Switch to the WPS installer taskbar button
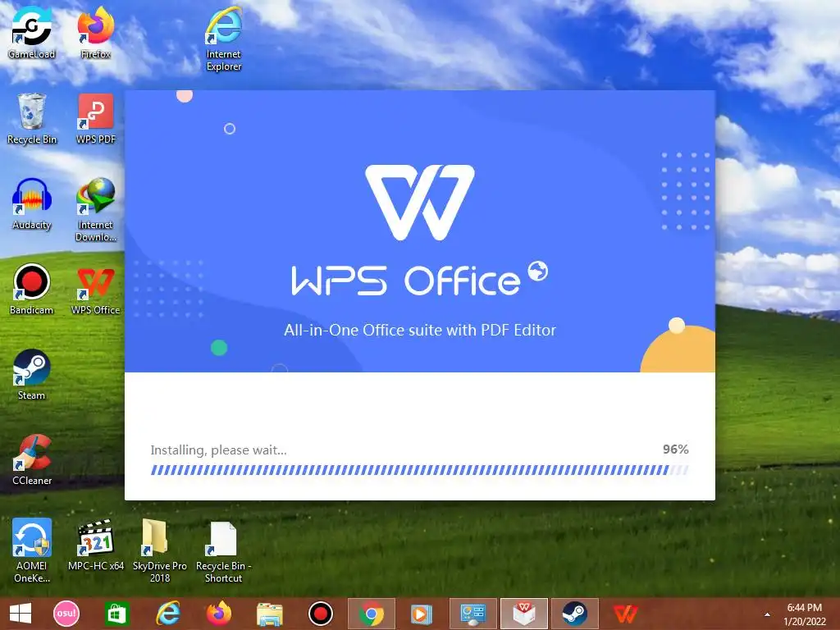 [524, 614]
